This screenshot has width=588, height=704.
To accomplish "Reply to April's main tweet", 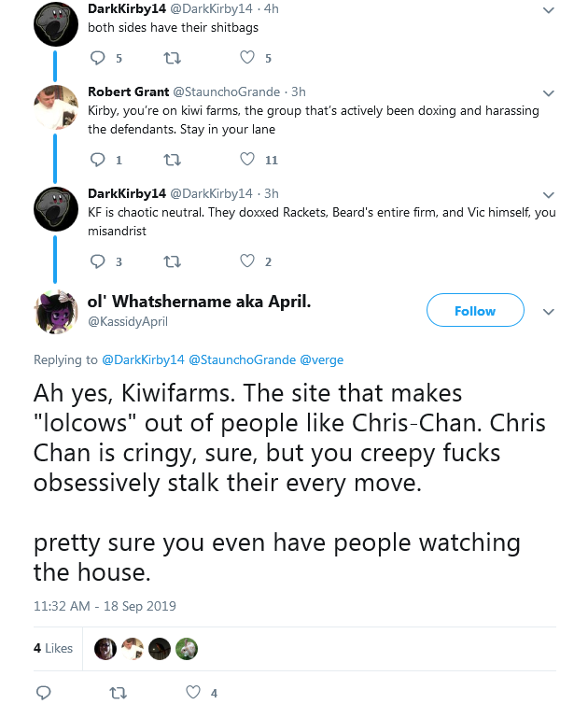I will pos(43,693).
